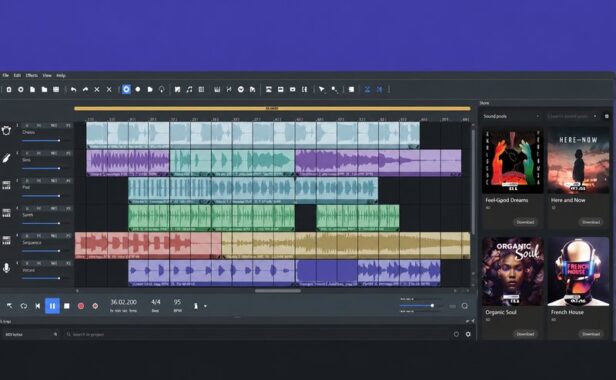Select the green clip on the Bass track
Viewport: 616px width, 380px height.
[x=232, y=163]
